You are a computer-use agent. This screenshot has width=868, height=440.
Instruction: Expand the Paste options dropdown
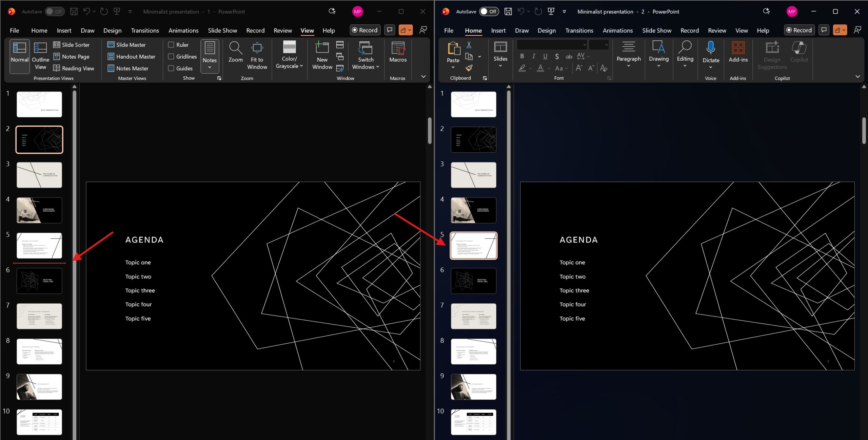[x=453, y=67]
